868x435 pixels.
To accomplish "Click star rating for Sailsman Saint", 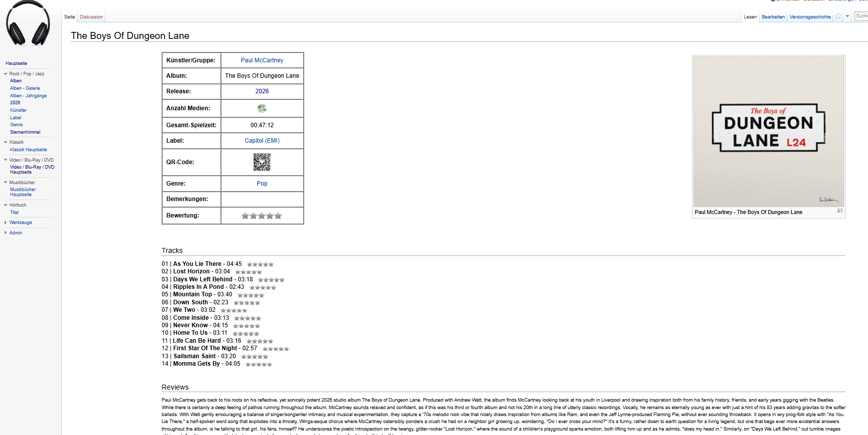I will tap(255, 357).
